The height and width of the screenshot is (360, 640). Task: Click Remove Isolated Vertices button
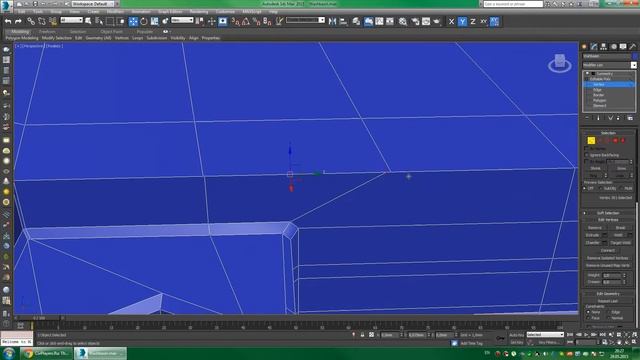(x=608, y=258)
